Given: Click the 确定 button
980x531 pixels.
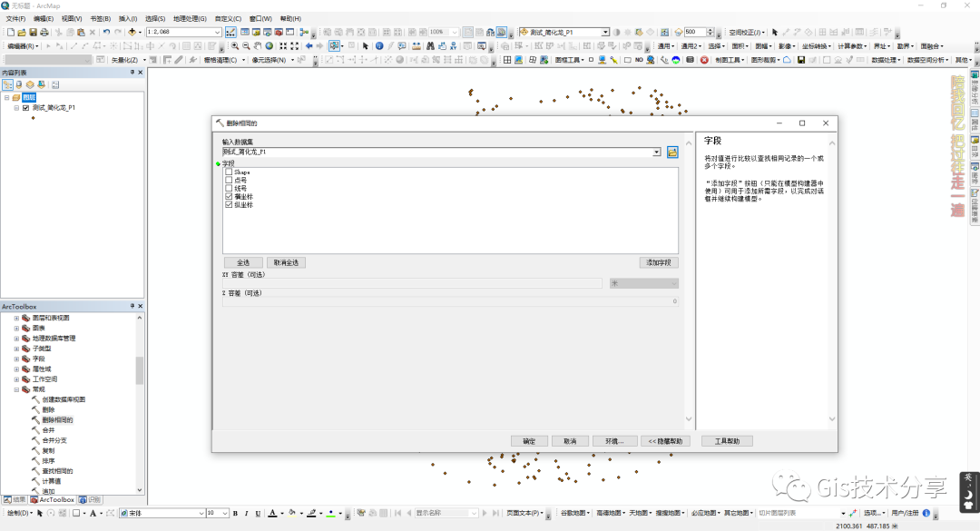Looking at the screenshot, I should tap(528, 441).
